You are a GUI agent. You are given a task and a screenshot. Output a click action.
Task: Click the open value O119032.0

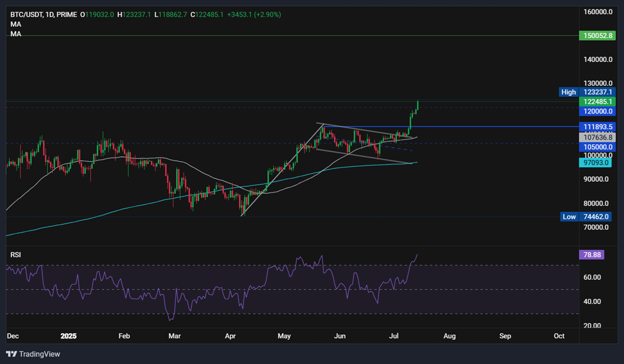pyautogui.click(x=97, y=15)
